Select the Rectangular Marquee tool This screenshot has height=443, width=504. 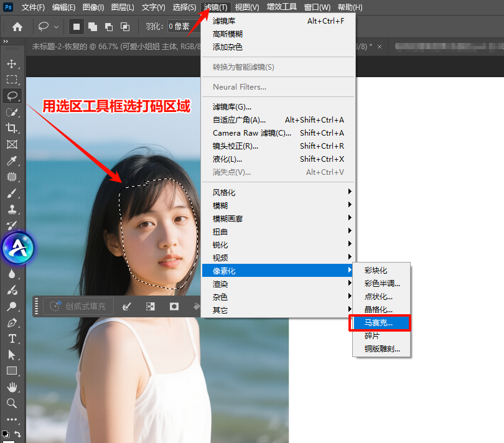12,80
